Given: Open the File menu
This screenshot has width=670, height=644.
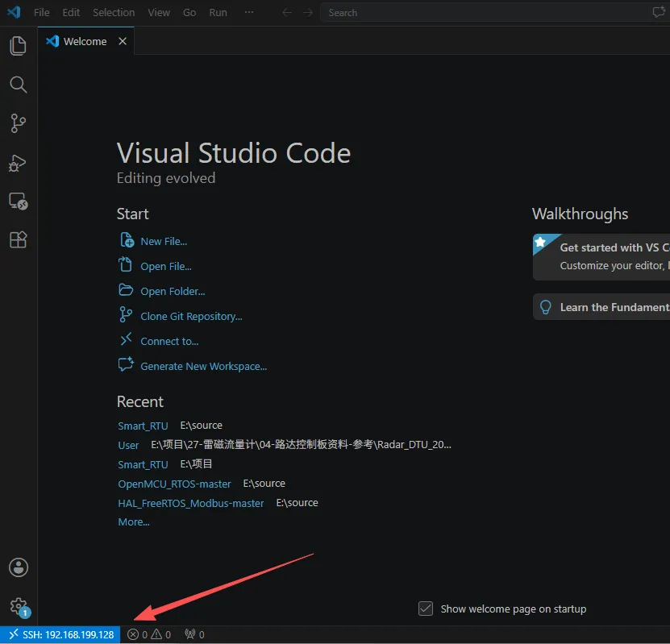Looking at the screenshot, I should pos(41,12).
